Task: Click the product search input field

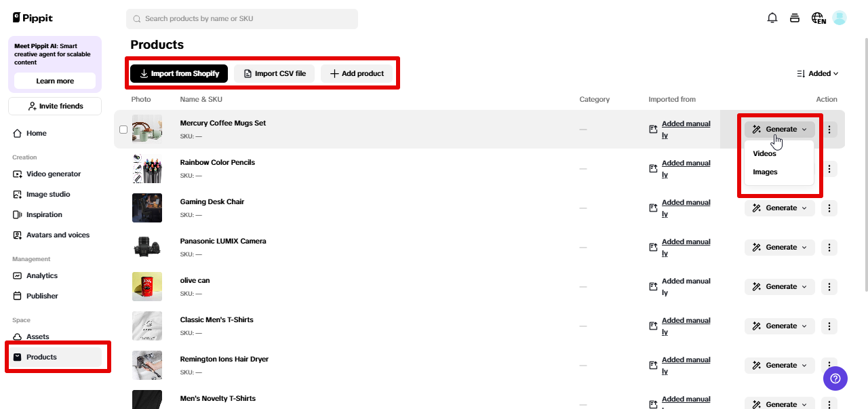Action: pyautogui.click(x=241, y=18)
